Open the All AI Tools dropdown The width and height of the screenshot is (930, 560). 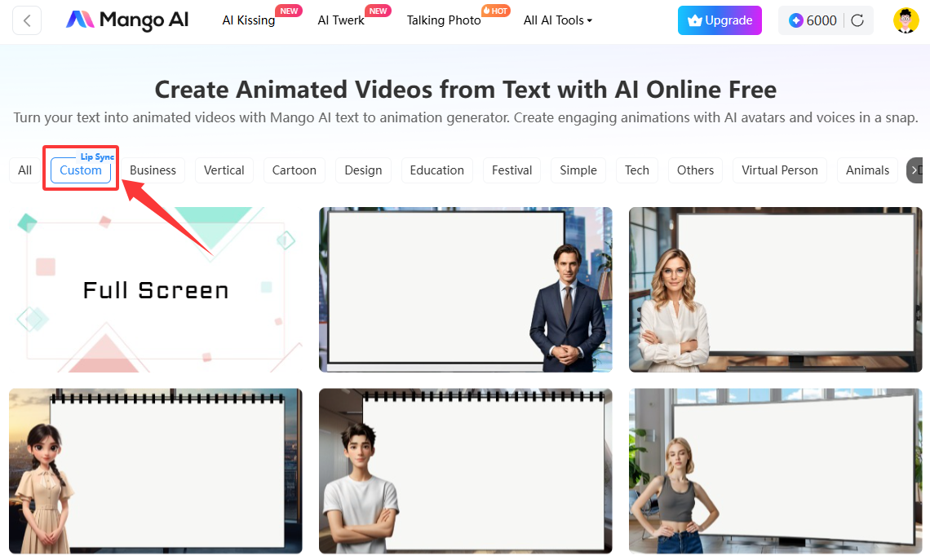(x=557, y=20)
